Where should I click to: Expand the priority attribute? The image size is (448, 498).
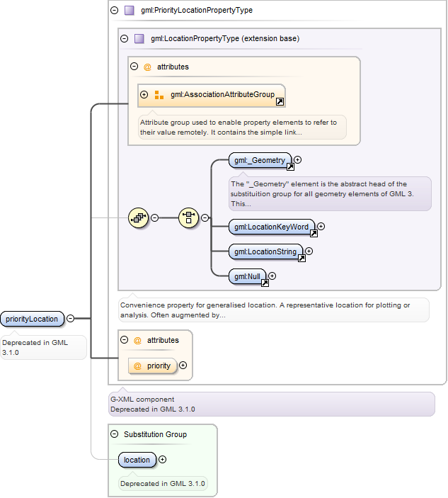pos(183,366)
